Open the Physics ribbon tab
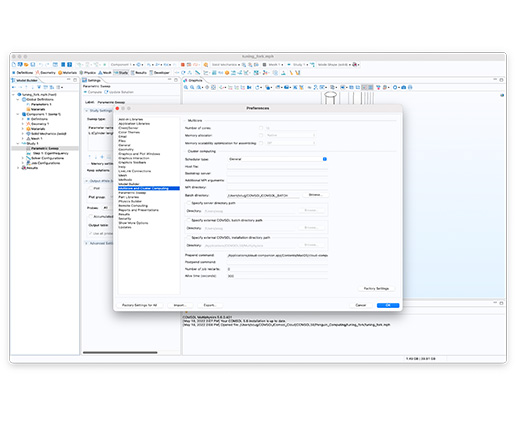 click(87, 72)
